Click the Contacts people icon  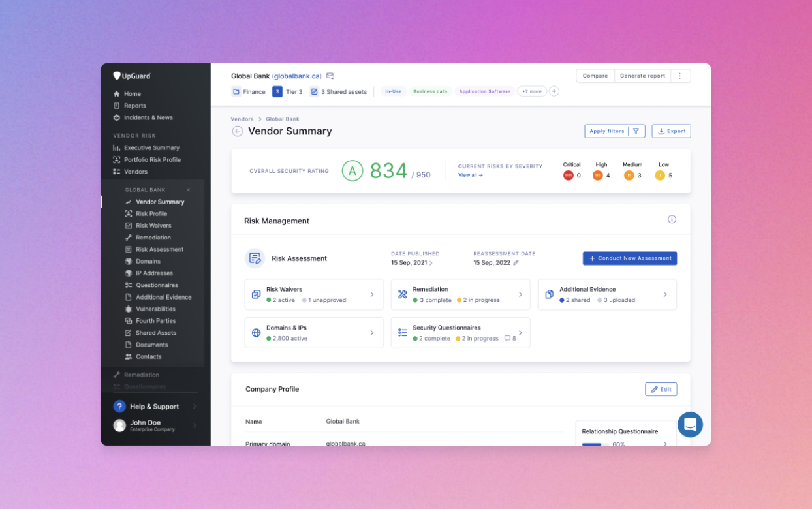coord(129,356)
